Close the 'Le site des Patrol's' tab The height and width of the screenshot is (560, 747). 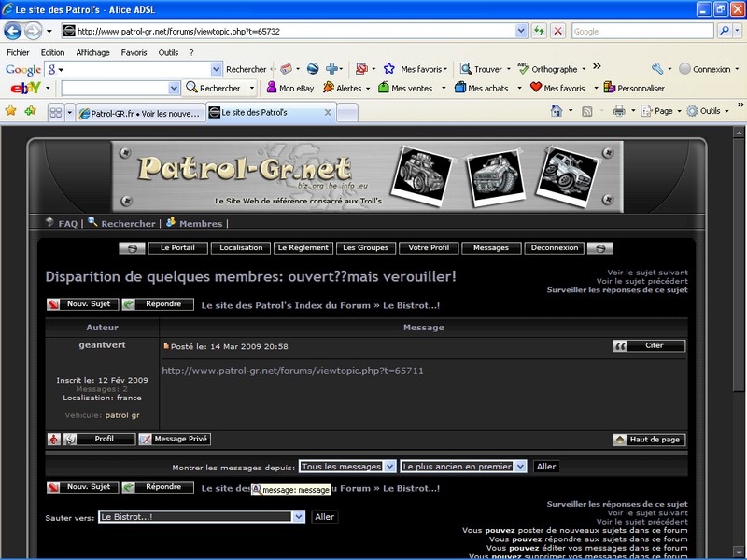(x=328, y=112)
